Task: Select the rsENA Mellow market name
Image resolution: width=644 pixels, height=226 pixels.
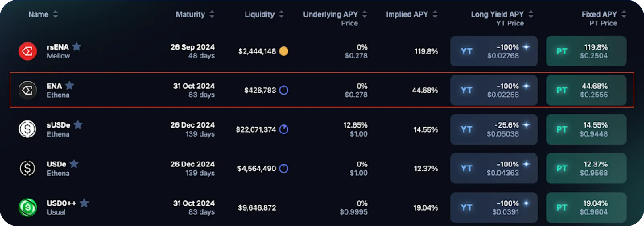Action: tap(58, 51)
